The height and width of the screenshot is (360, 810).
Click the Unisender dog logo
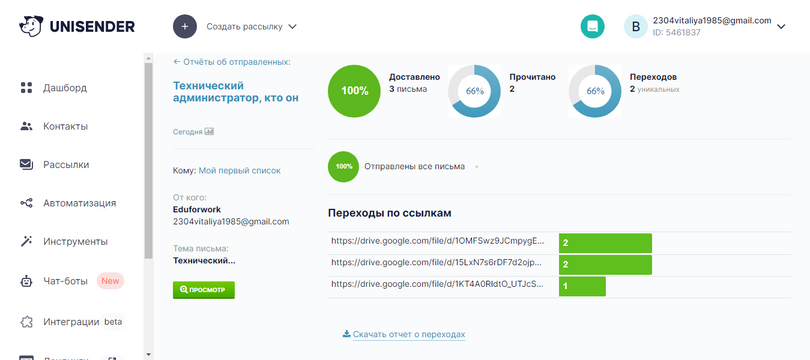click(x=32, y=26)
